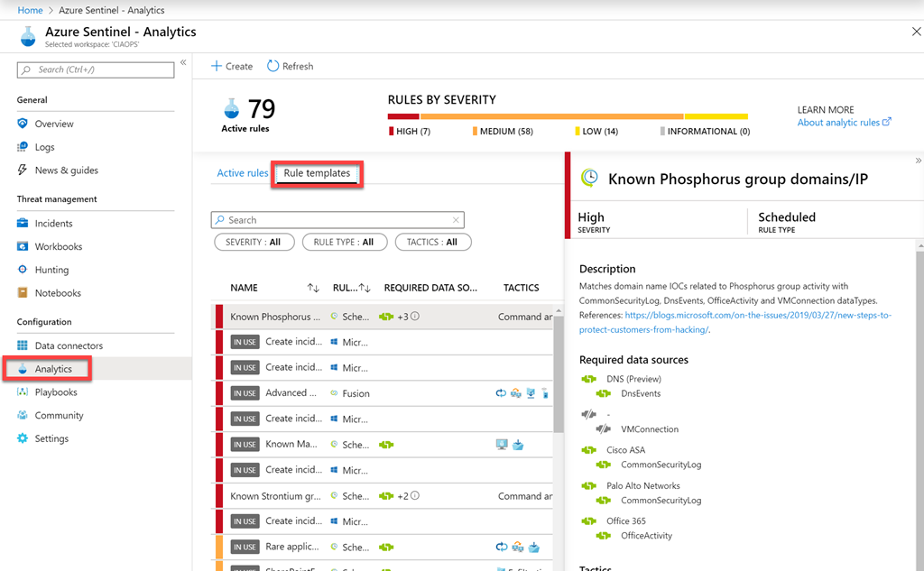The image size is (924, 571).
Task: Click the rule templates Search field
Action: point(337,220)
